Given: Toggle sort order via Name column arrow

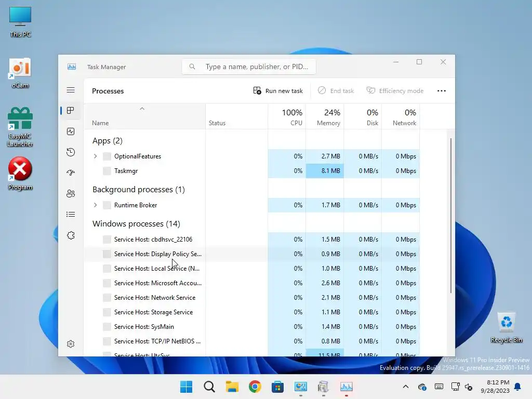Looking at the screenshot, I should pyautogui.click(x=142, y=109).
